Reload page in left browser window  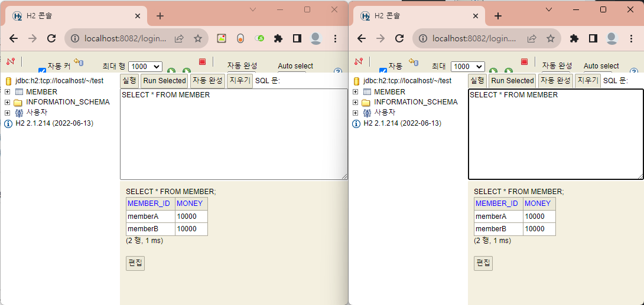click(51, 38)
